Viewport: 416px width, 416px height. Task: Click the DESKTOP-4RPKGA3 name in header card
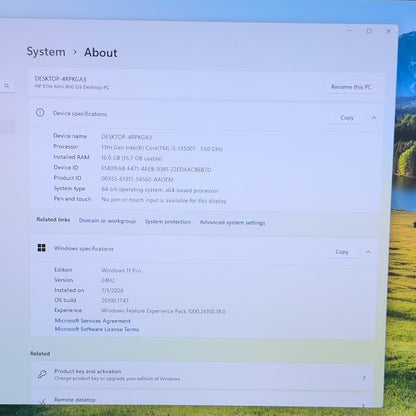pos(60,79)
